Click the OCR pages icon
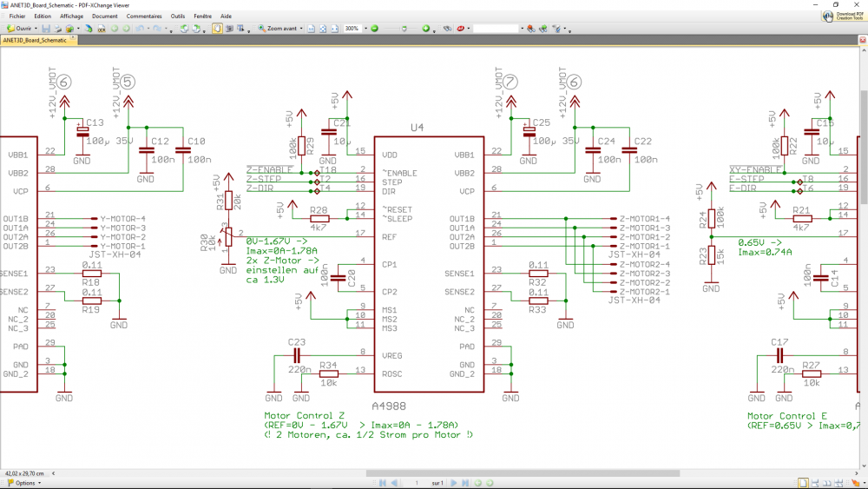This screenshot has height=489, width=868. pos(102,29)
